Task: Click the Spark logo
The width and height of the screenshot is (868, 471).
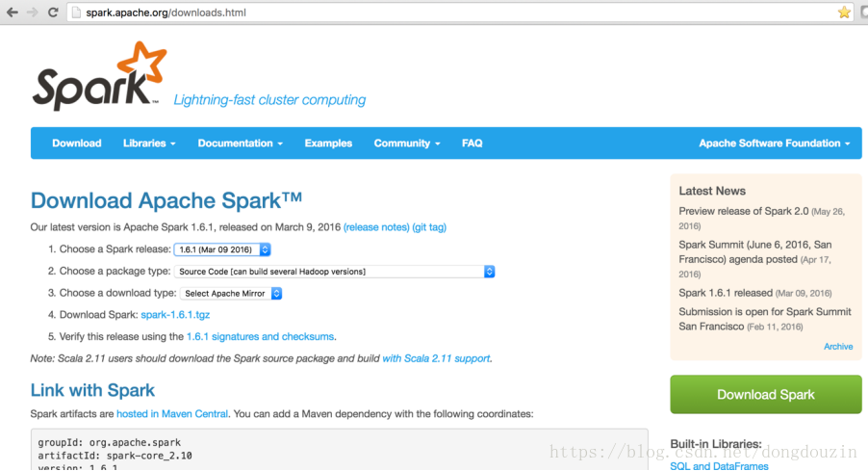Action: [100, 76]
